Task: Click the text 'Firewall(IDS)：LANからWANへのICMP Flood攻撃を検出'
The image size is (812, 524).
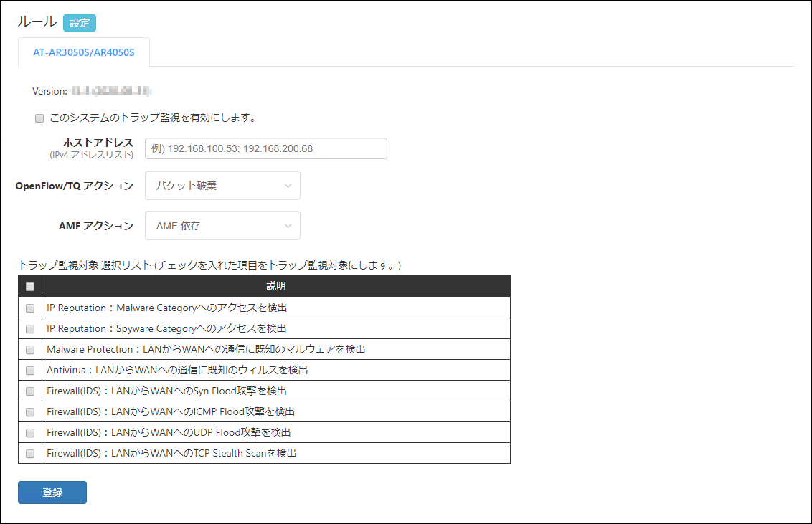Action: click(x=171, y=411)
